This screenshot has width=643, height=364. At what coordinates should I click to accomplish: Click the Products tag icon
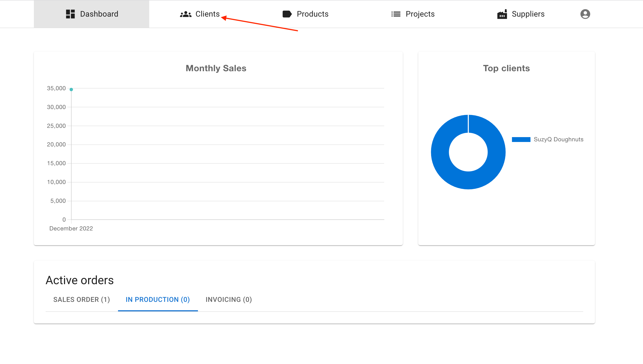[287, 14]
